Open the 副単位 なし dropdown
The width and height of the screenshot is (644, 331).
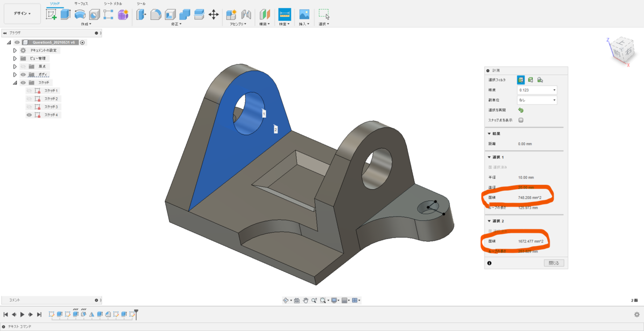(537, 100)
